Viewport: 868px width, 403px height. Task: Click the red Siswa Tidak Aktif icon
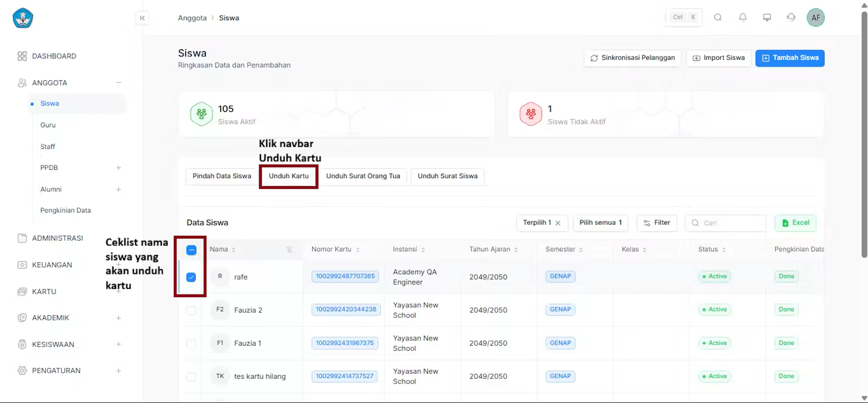coord(531,114)
